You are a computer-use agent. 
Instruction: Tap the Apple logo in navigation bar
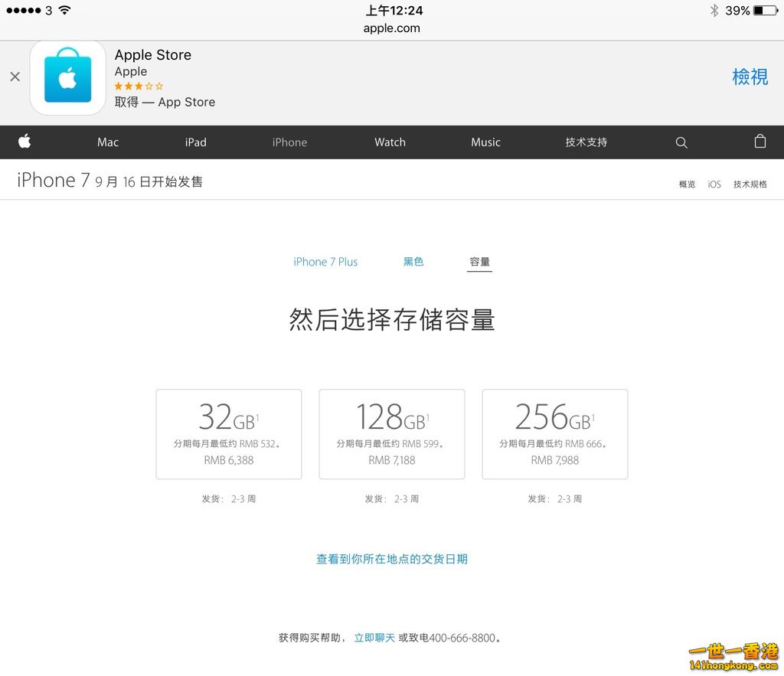point(24,142)
